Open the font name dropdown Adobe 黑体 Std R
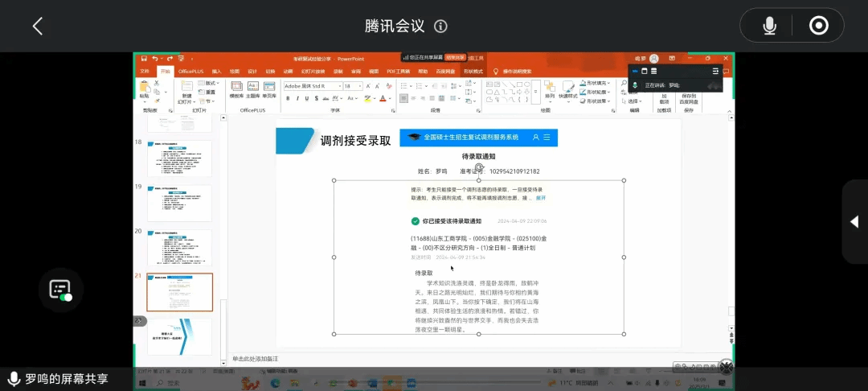This screenshot has height=391, width=868. (x=339, y=86)
